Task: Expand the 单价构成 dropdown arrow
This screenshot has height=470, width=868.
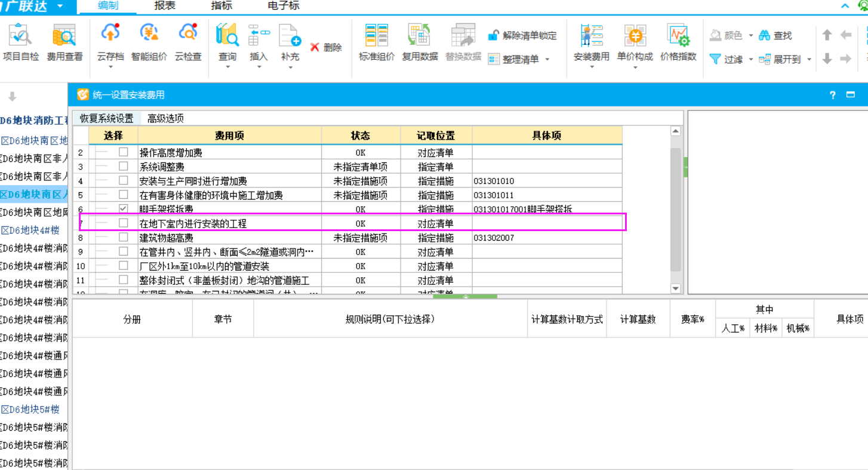Action: click(x=635, y=67)
